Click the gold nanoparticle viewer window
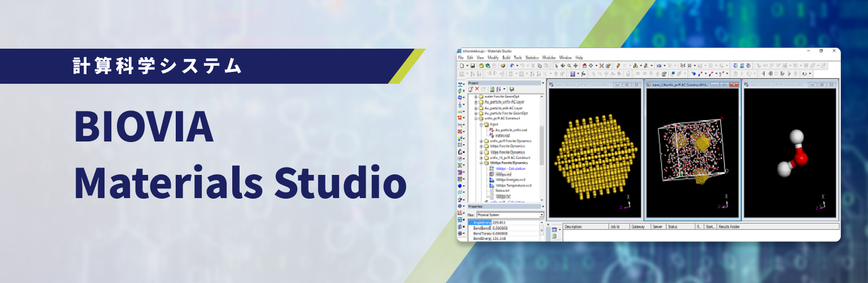Screen dimensions: 868x283 point(596,153)
